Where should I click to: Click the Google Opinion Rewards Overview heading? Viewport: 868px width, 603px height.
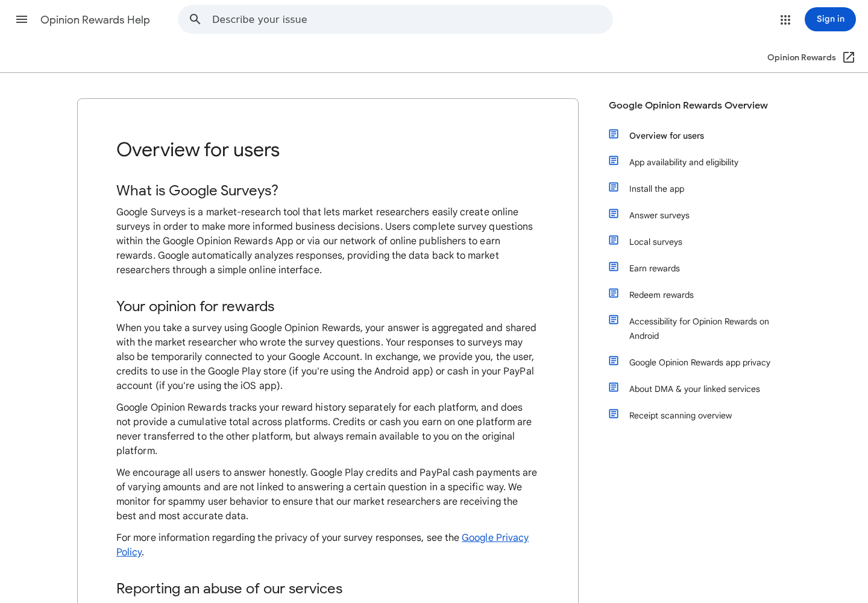tap(688, 105)
